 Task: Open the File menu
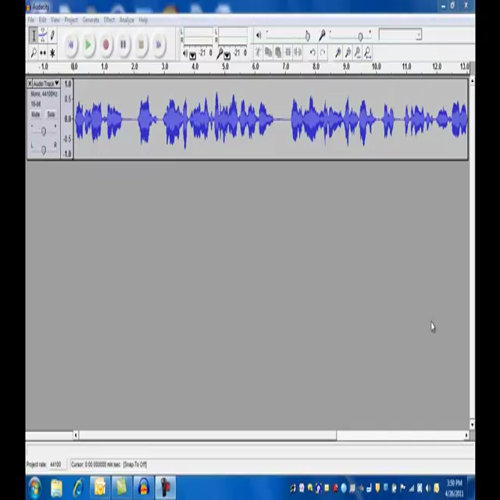tap(31, 20)
